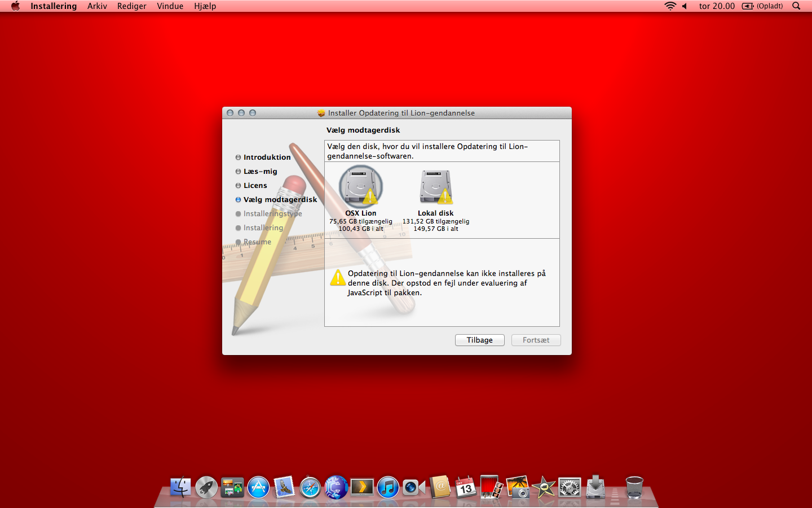The image size is (812, 508).
Task: Open the Apple menu
Action: pos(15,6)
